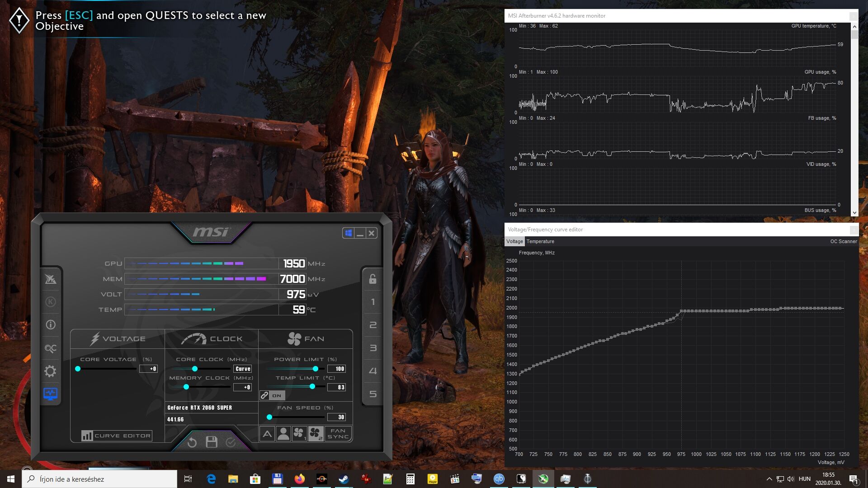
Task: Open Steam from the taskbar
Action: tap(344, 479)
